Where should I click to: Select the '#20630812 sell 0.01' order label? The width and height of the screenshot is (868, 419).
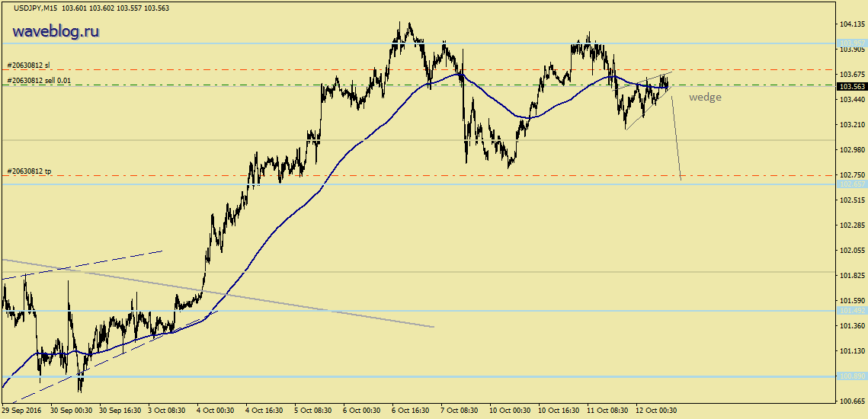click(39, 81)
